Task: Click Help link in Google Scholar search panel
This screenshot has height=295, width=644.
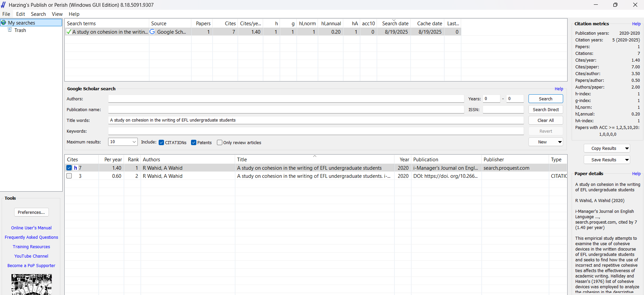Action: 559,89
